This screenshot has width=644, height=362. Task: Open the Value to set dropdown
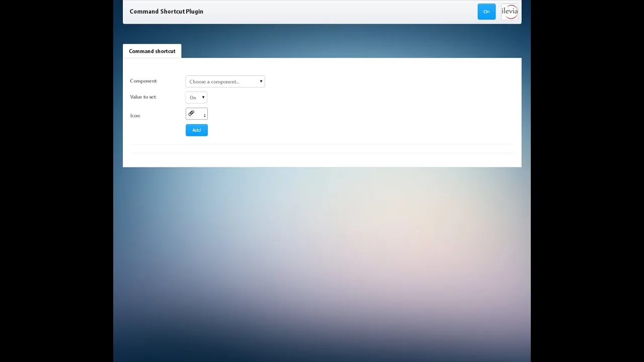pos(196,98)
